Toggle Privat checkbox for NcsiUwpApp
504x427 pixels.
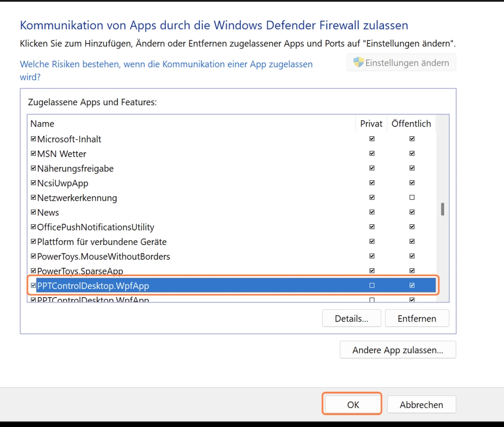(372, 183)
